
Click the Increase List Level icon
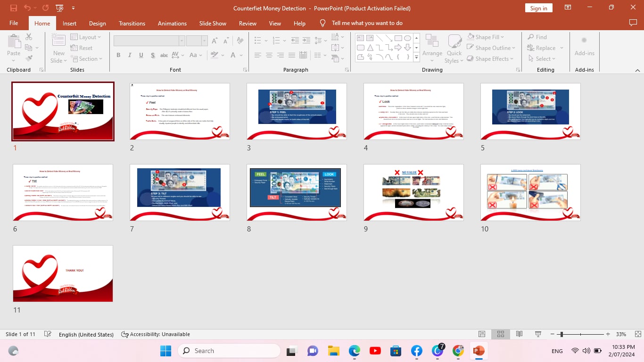point(306,41)
